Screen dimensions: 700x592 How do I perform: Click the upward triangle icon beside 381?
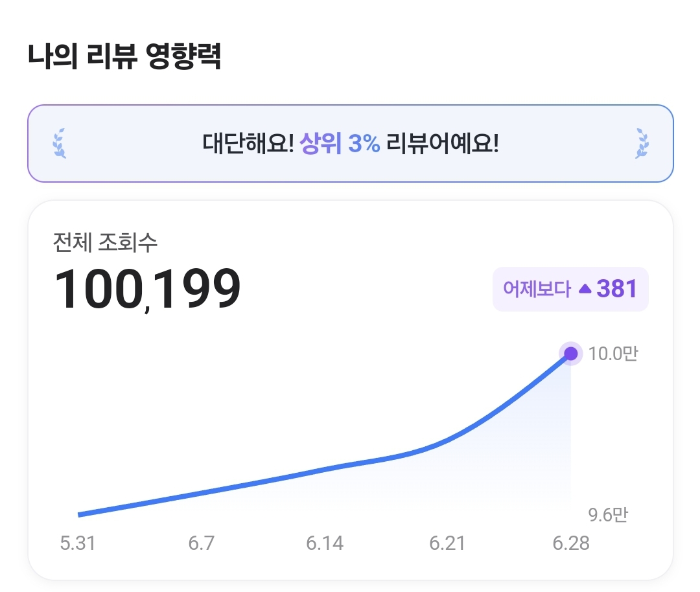pos(585,289)
